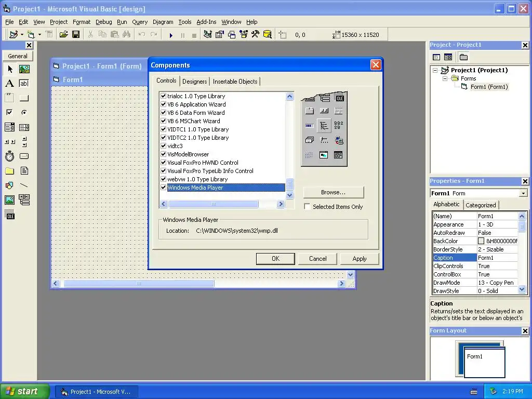Collapse the Project1 tree node

point(435,70)
